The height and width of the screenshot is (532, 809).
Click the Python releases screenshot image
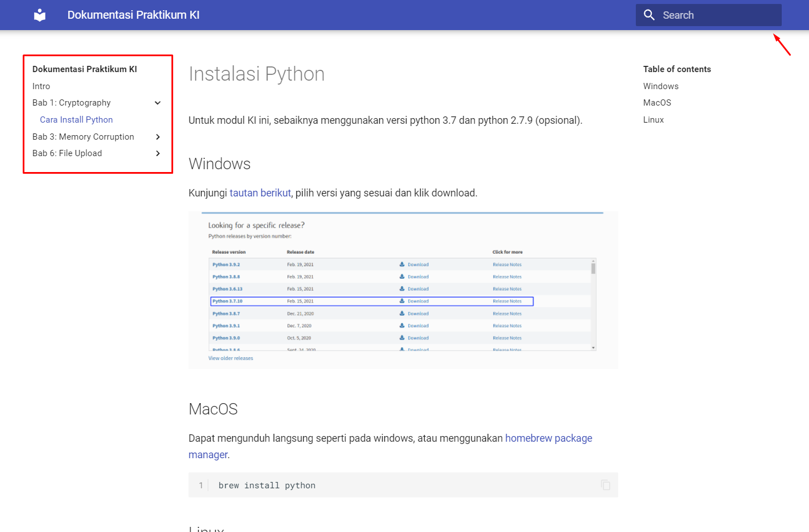pyautogui.click(x=403, y=290)
